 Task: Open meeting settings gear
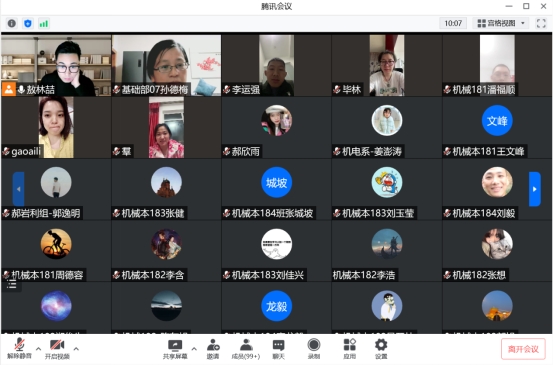(x=381, y=349)
